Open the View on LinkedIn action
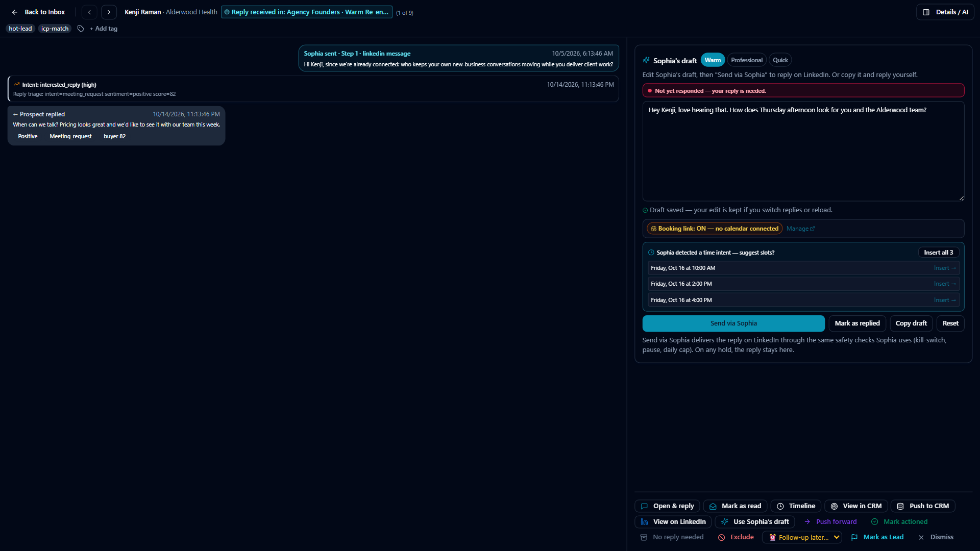 coord(673,521)
